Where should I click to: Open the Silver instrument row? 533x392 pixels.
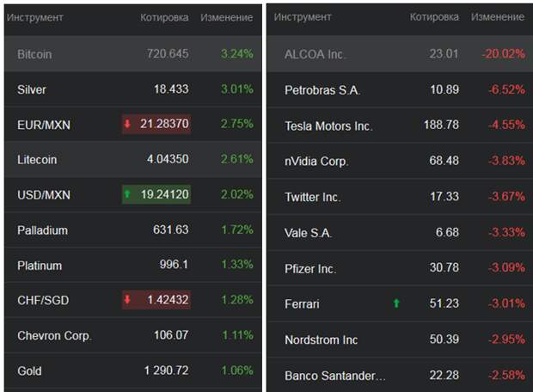[32, 89]
